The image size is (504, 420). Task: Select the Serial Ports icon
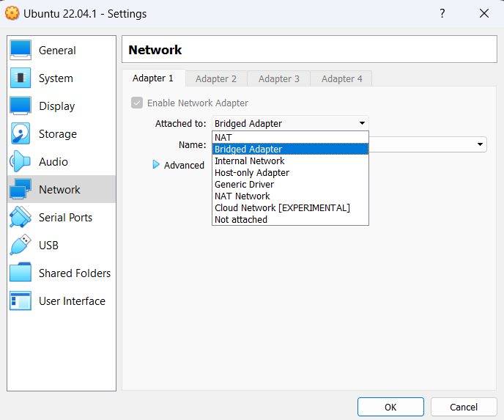(21, 218)
